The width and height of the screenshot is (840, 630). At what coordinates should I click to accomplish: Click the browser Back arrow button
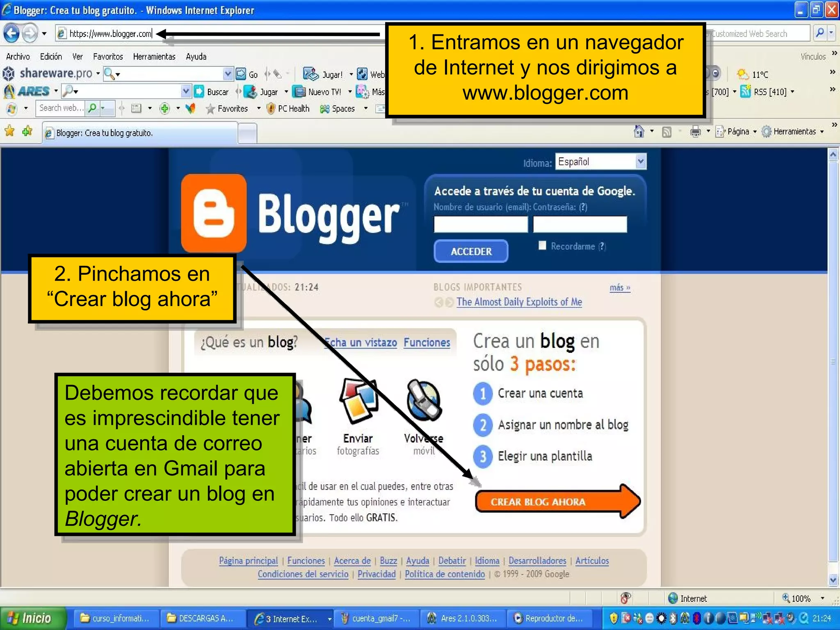(12, 33)
